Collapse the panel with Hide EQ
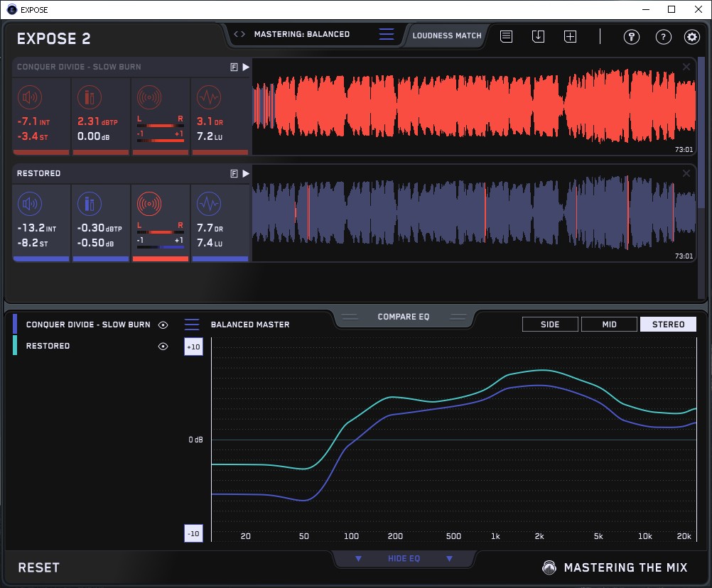This screenshot has width=712, height=588. [x=404, y=558]
